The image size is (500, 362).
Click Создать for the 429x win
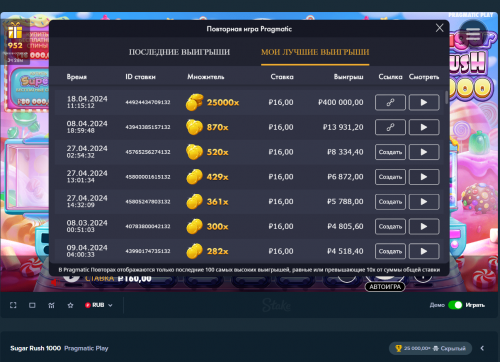point(390,177)
